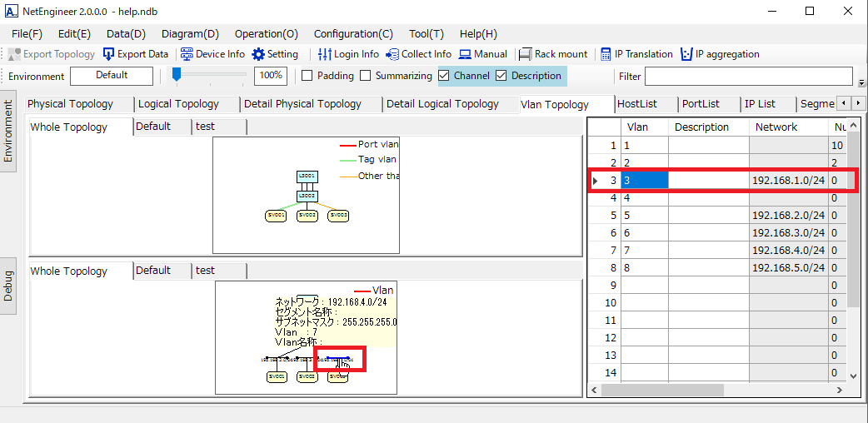This screenshot has height=423, width=868.
Task: Open the IP aggregation tool
Action: [686, 54]
